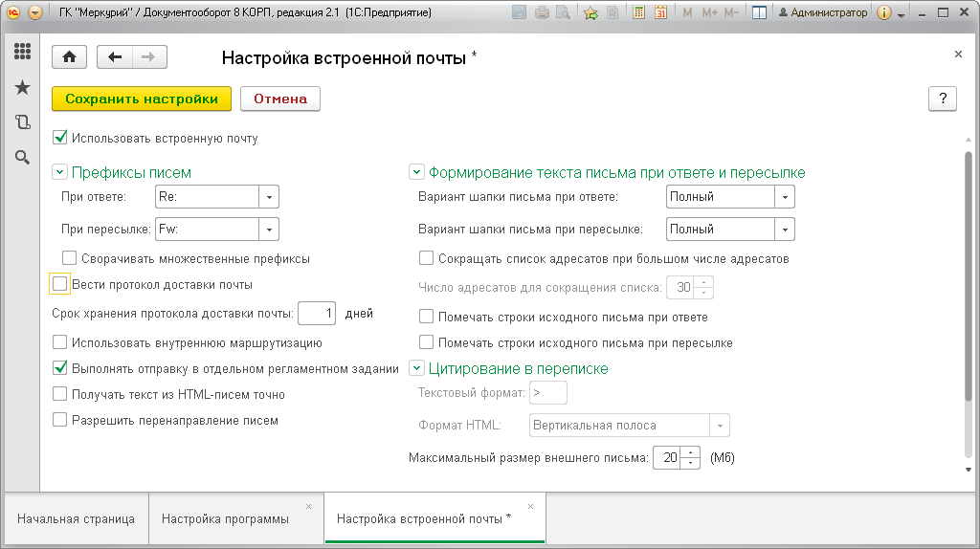Open the calendar icon
The height and width of the screenshot is (549, 980).
660,12
